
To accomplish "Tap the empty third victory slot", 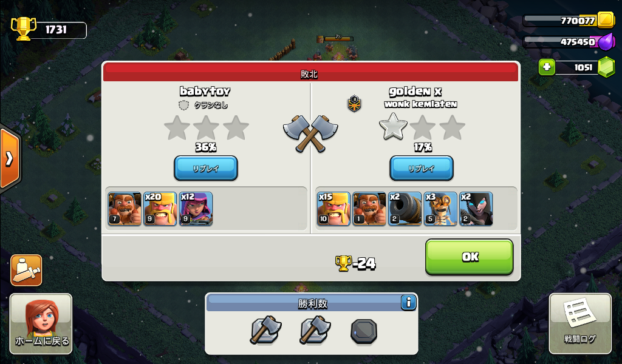I will [364, 331].
